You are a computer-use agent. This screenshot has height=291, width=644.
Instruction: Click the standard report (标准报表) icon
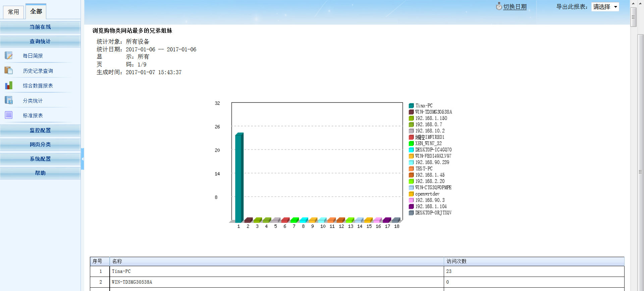point(9,115)
